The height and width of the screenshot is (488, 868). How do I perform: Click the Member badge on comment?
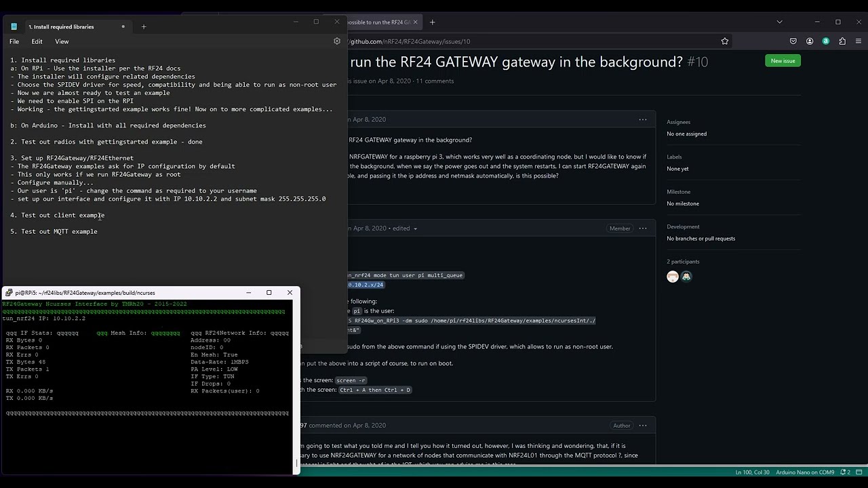[620, 228]
